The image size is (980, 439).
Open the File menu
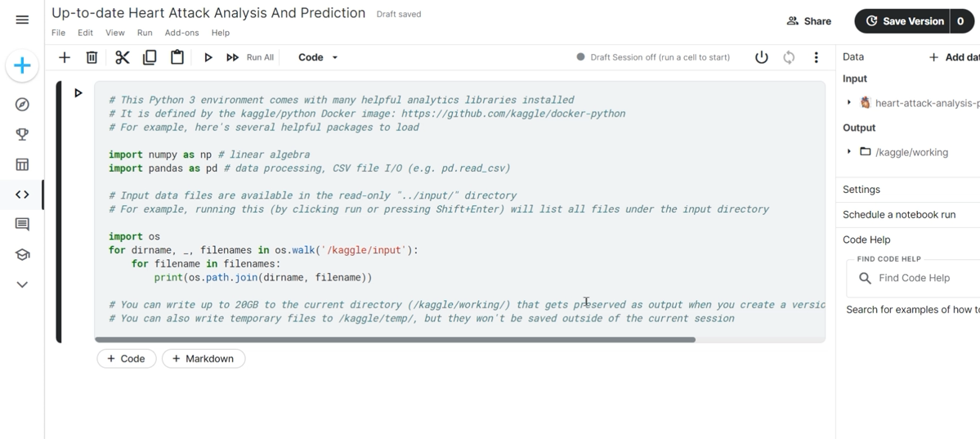(x=58, y=33)
